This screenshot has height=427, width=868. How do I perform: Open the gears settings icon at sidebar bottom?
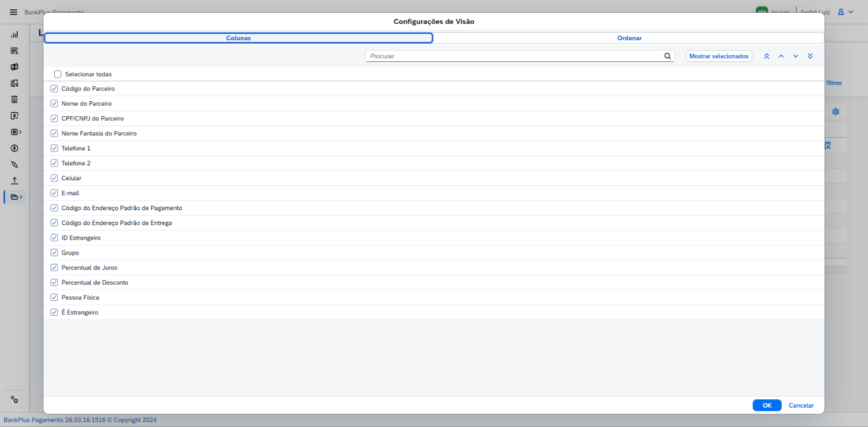[14, 400]
